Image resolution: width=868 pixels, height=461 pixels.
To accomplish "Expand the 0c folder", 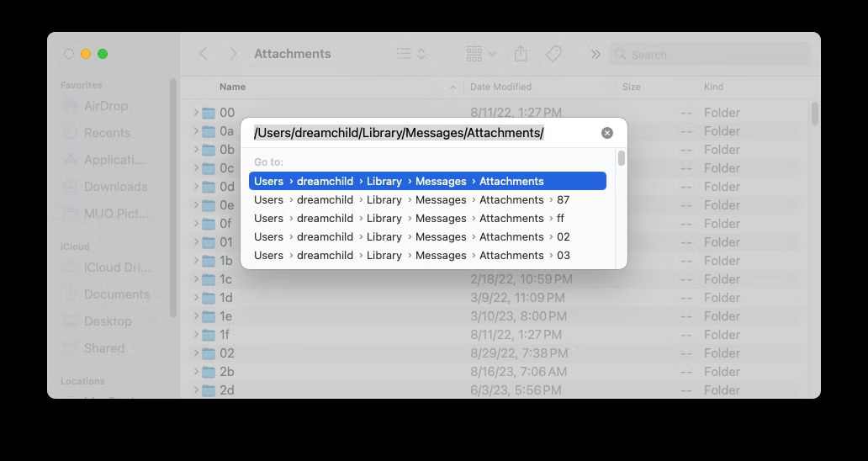I will pos(196,167).
